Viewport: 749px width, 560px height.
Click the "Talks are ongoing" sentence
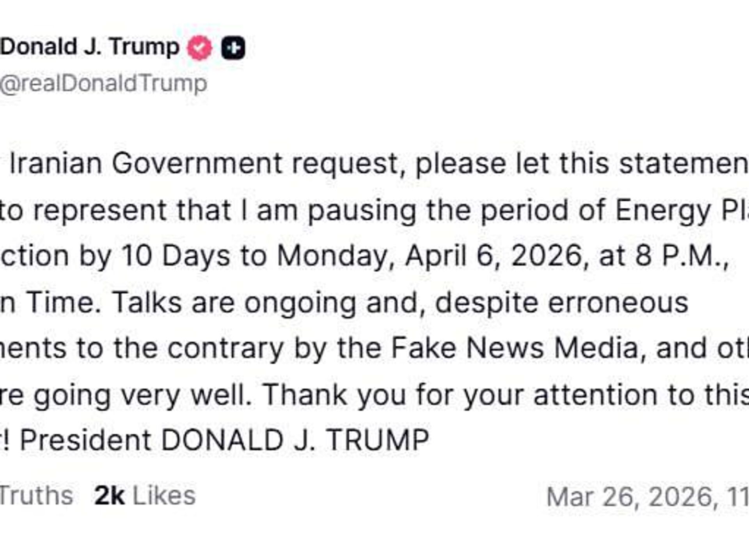[x=234, y=302]
